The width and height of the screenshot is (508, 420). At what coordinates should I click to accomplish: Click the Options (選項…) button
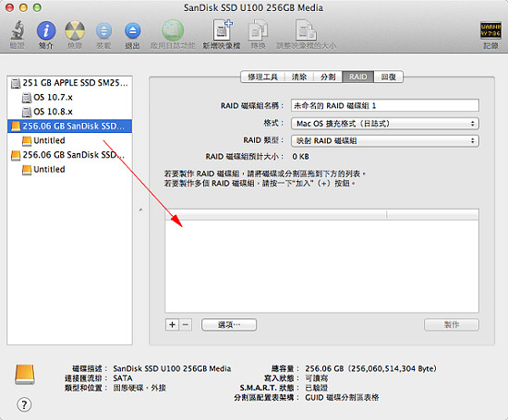[x=229, y=325]
